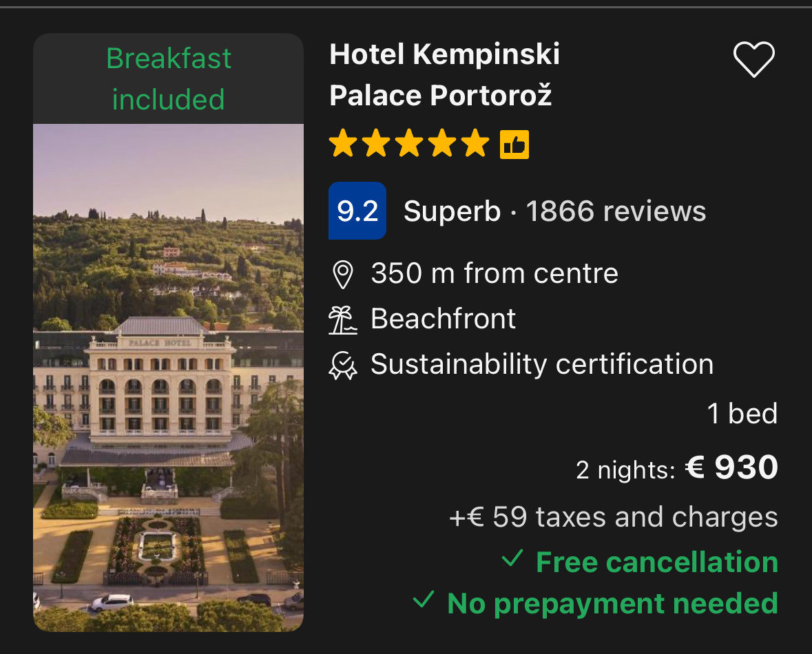Open the 1866 reviews link
The width and height of the screenshot is (812, 654).
pos(616,211)
